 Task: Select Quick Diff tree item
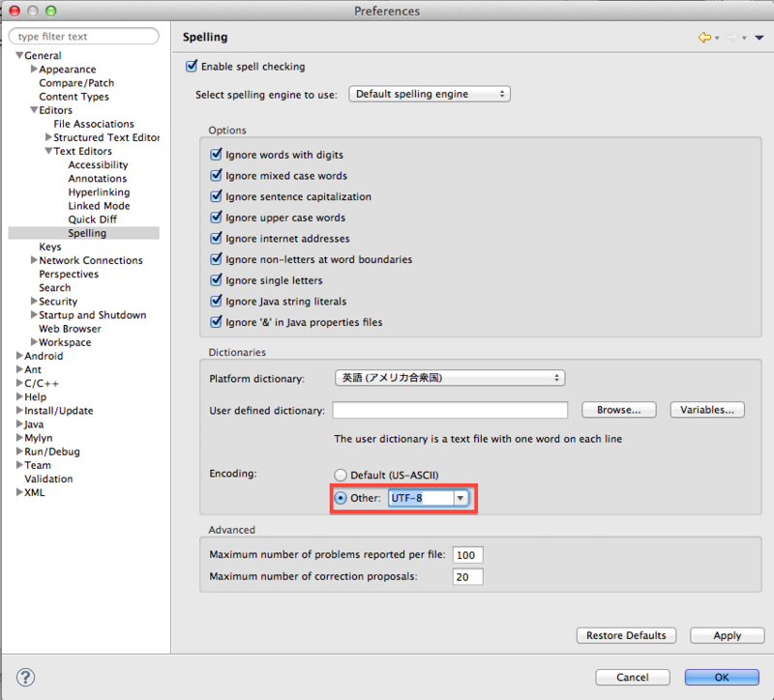tap(92, 219)
